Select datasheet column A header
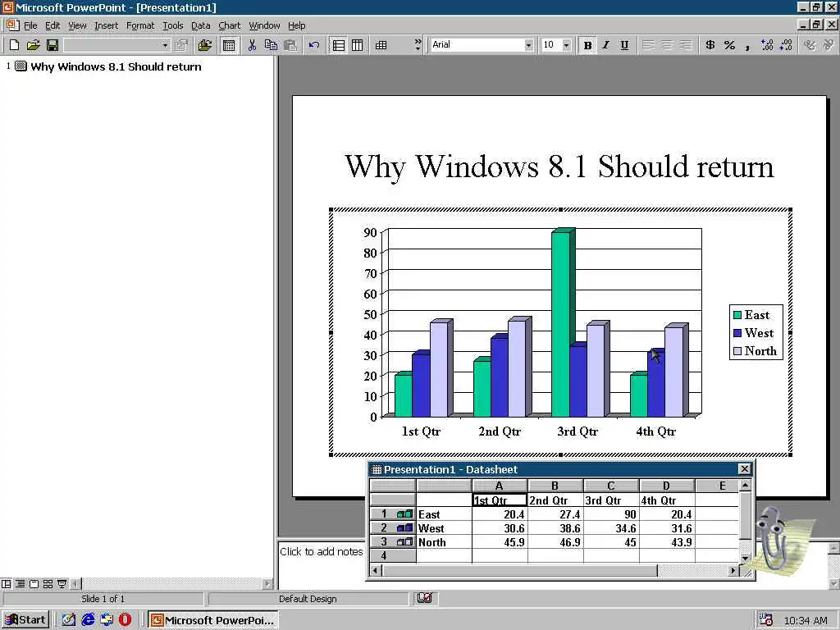Viewport: 840px width, 630px height. 500,486
